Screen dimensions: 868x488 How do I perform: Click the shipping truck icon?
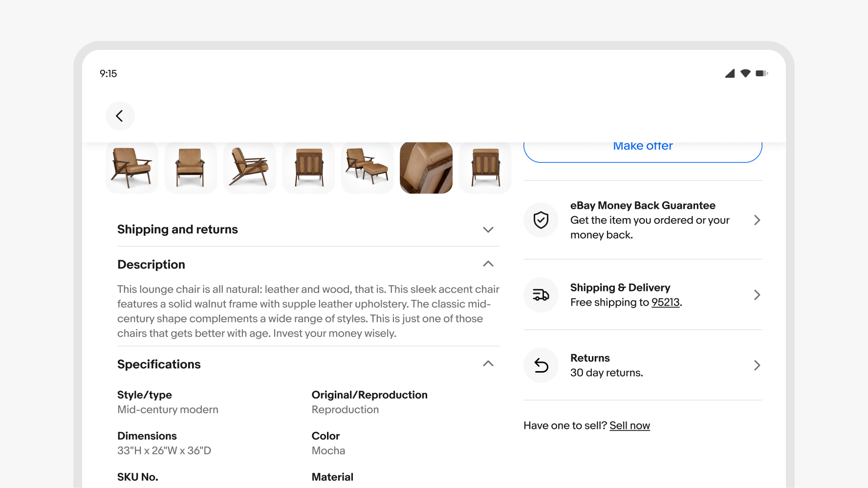[541, 295]
